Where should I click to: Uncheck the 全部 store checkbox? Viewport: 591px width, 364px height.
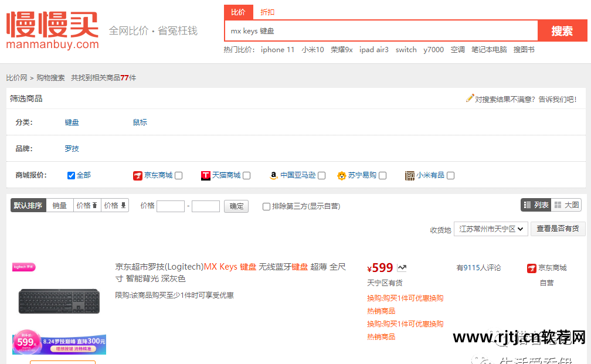[x=70, y=175]
